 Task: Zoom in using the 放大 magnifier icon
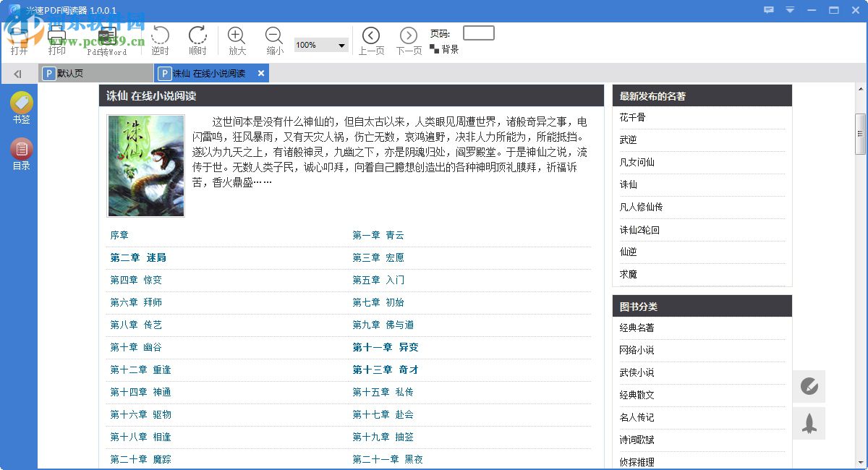click(236, 36)
